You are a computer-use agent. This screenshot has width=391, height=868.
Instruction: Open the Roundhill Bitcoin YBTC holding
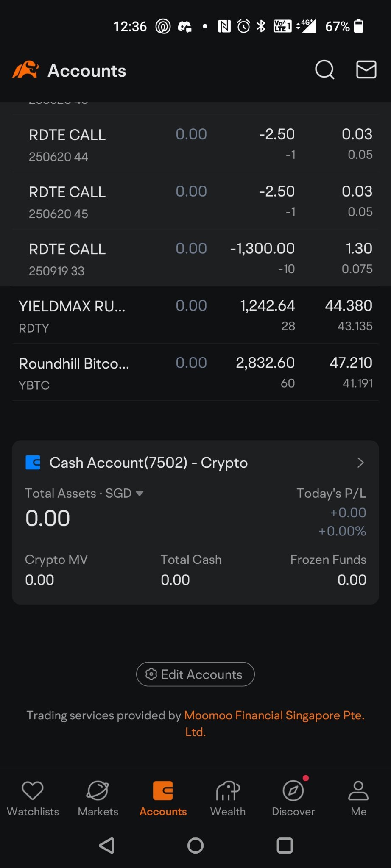click(x=195, y=373)
